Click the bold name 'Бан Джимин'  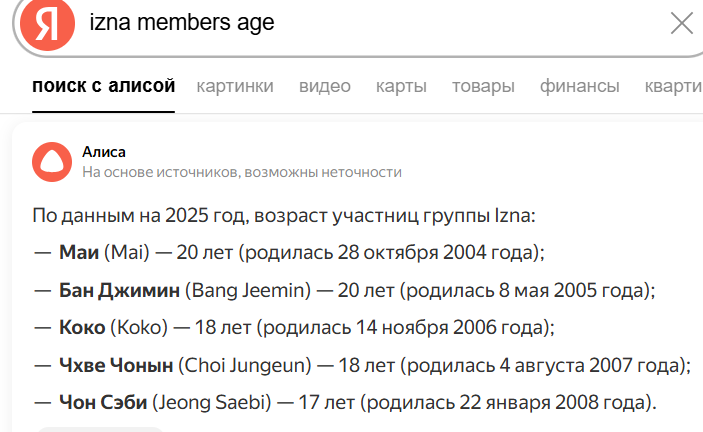pos(120,290)
